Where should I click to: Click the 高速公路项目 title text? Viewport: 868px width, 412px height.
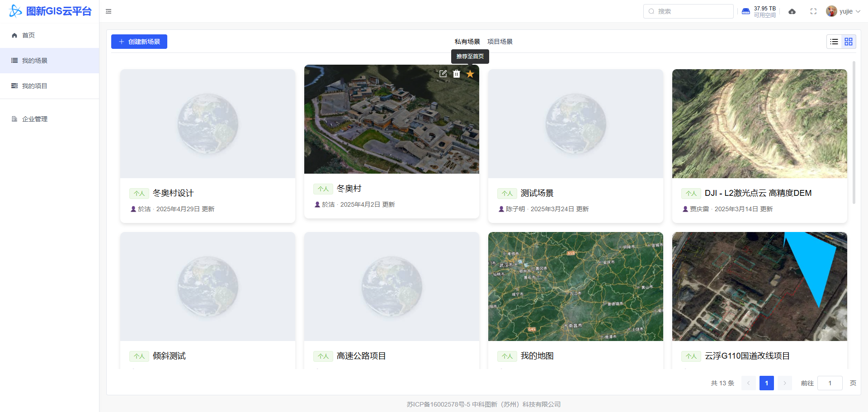(x=361, y=356)
